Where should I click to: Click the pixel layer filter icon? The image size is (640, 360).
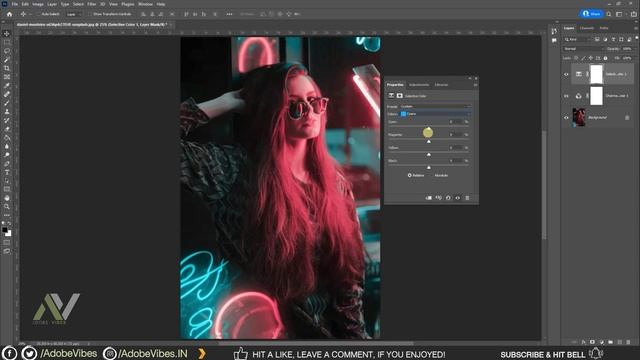tap(597, 40)
